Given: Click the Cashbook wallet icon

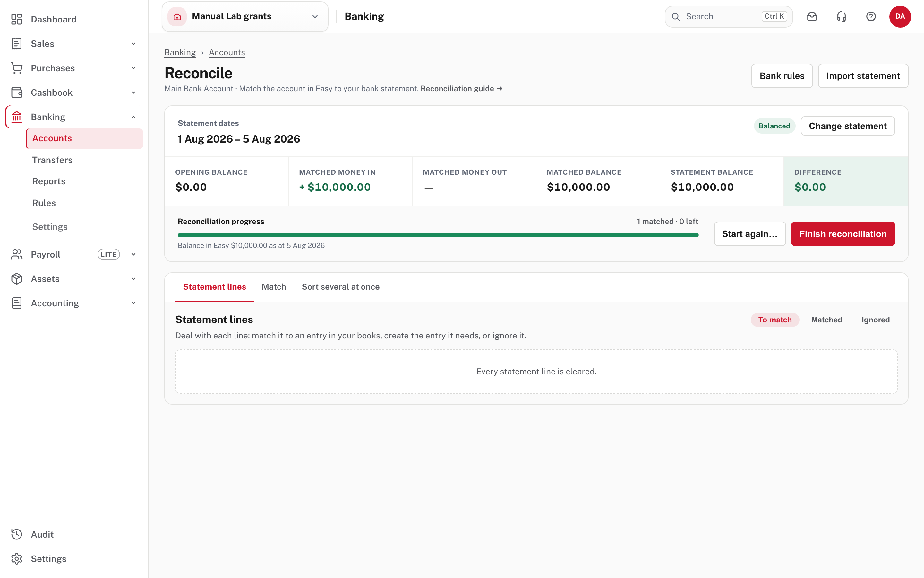Looking at the screenshot, I should pyautogui.click(x=16, y=92).
